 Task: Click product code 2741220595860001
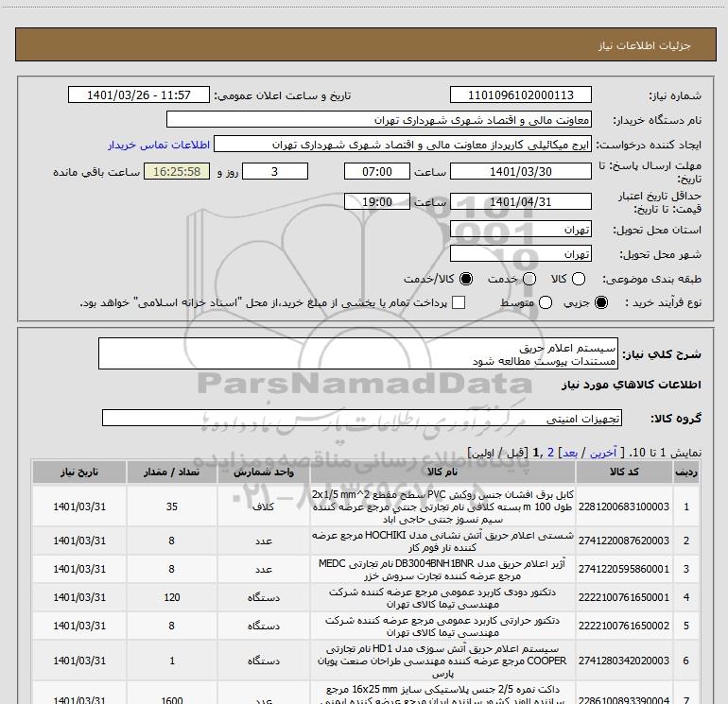click(624, 569)
